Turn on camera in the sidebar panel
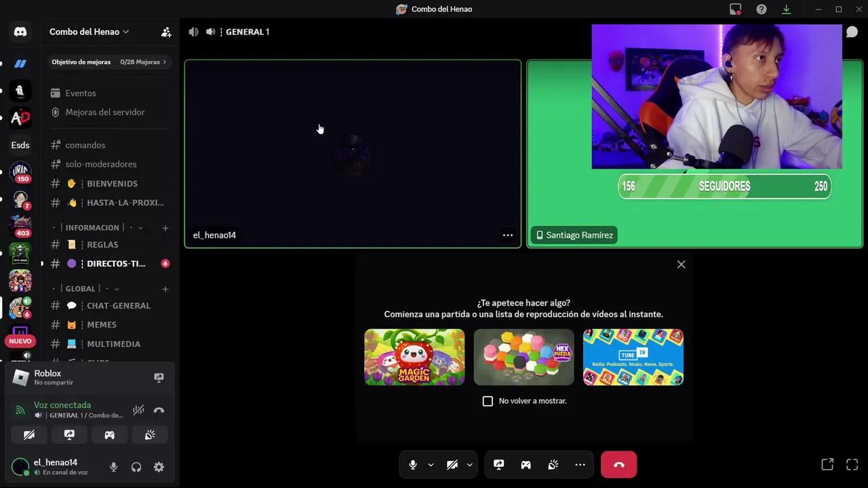The image size is (868, 488). [x=29, y=435]
